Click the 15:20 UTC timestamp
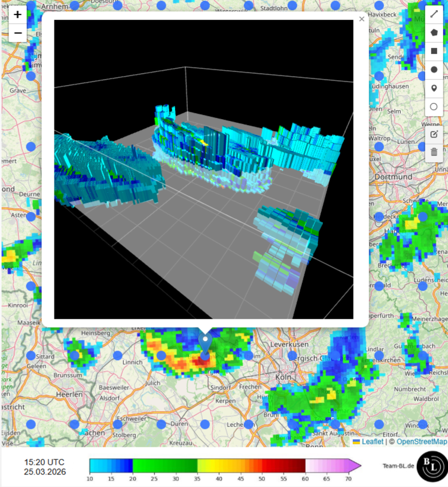Viewport: 448px width, 487px height. (x=44, y=462)
